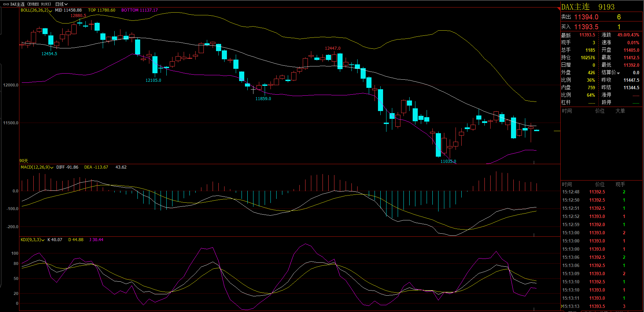Click the 持仓 value 102576
644x312 pixels.
[588, 58]
